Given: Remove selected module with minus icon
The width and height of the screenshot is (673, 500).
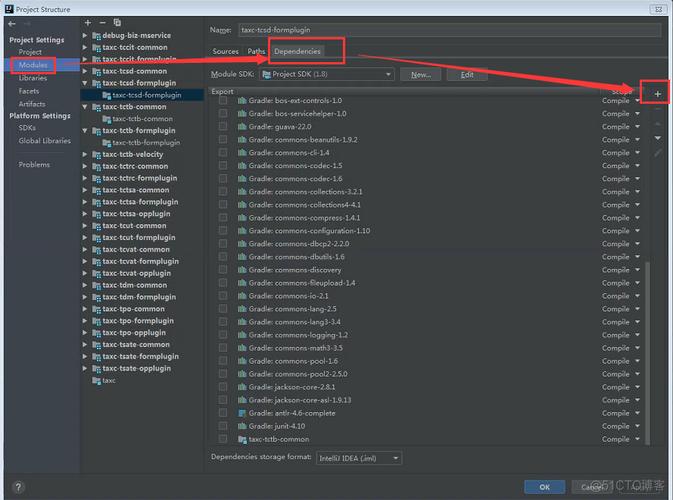Looking at the screenshot, I should tap(102, 23).
